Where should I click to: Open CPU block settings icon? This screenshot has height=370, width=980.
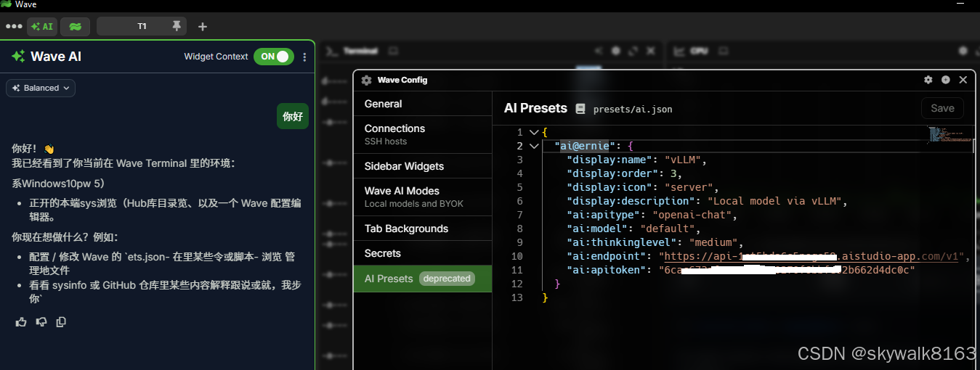coord(963,51)
